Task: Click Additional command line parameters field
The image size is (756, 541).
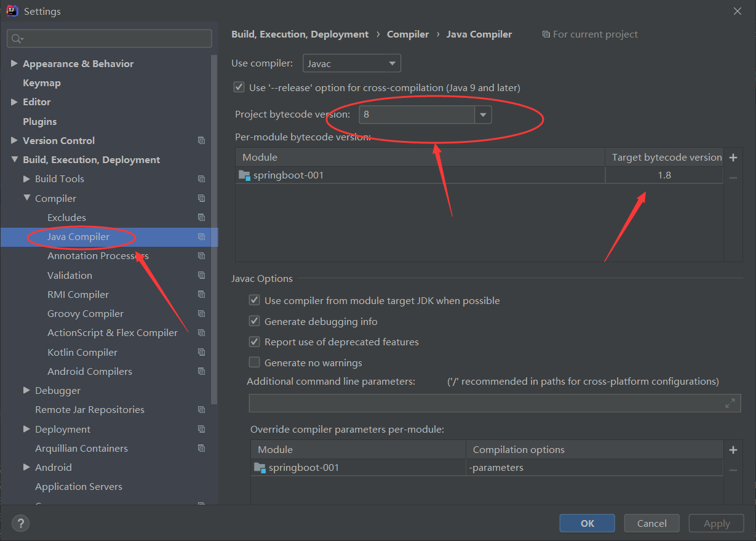Action: coord(495,404)
